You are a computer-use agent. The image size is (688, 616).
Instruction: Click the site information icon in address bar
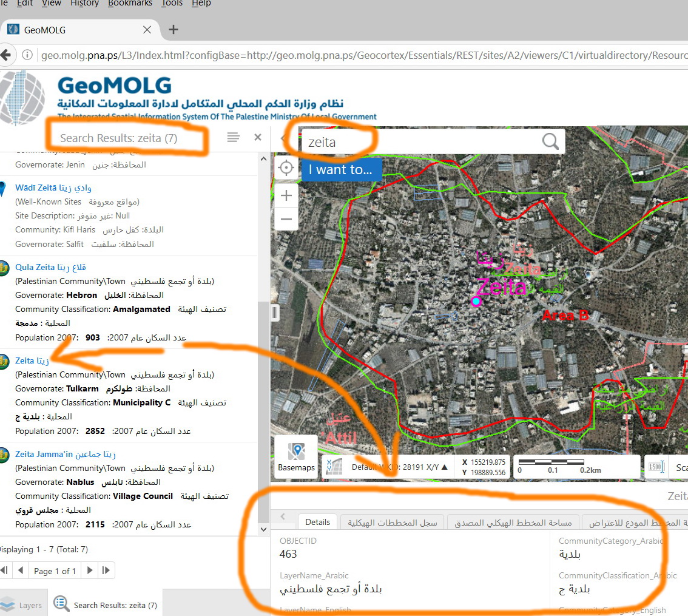[27, 55]
